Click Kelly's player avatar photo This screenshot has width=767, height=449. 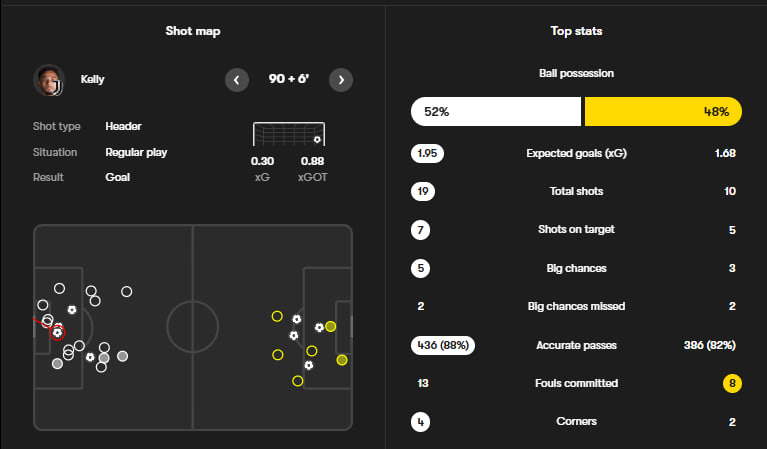coord(49,80)
